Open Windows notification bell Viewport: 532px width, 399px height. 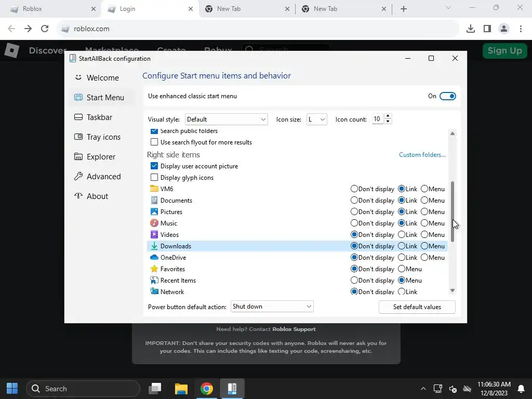pyautogui.click(x=521, y=389)
